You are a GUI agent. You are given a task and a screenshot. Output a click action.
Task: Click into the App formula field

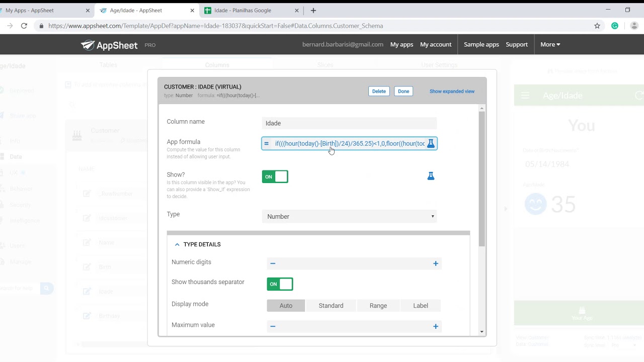pyautogui.click(x=349, y=143)
